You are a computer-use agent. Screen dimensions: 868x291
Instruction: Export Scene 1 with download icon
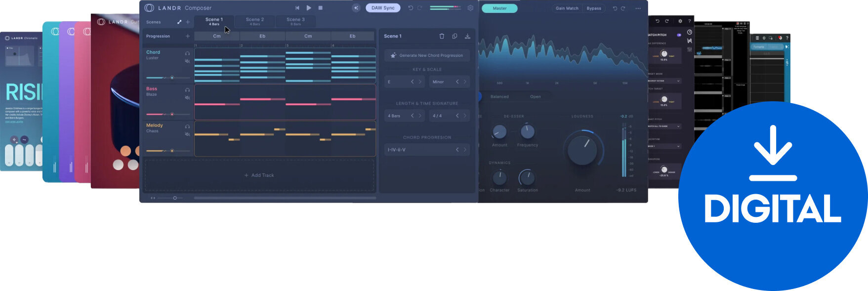coord(467,36)
